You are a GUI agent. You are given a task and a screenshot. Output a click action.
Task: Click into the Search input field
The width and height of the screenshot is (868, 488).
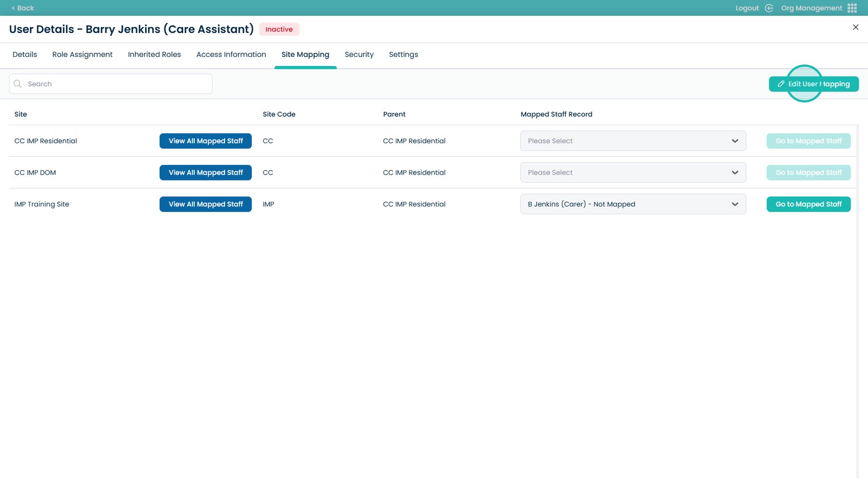point(117,84)
